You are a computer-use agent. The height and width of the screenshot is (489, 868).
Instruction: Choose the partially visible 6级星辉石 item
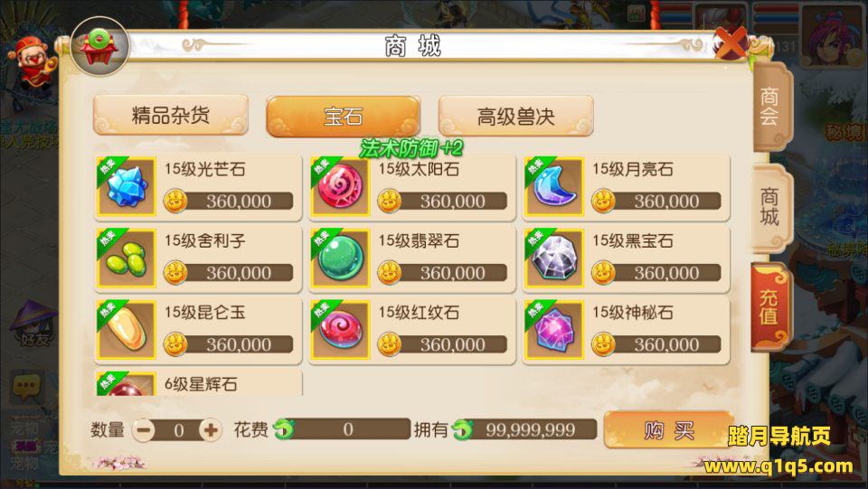pos(199,382)
